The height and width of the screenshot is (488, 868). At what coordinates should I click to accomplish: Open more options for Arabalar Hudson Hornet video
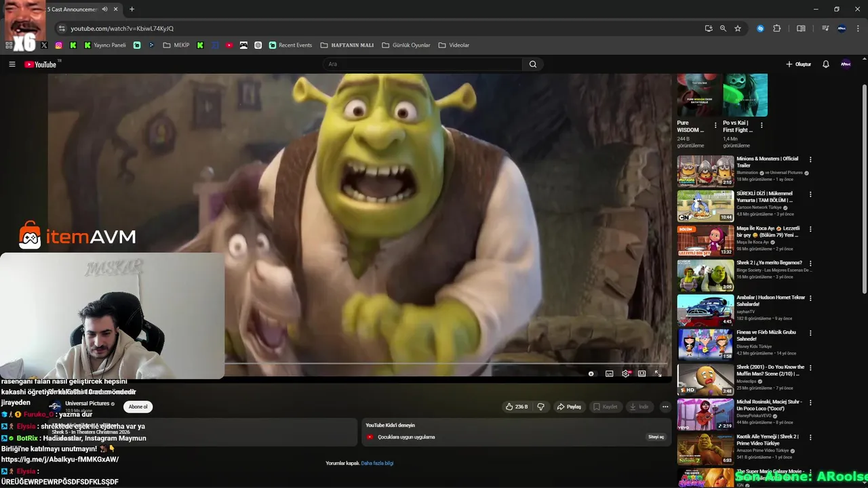[810, 298]
